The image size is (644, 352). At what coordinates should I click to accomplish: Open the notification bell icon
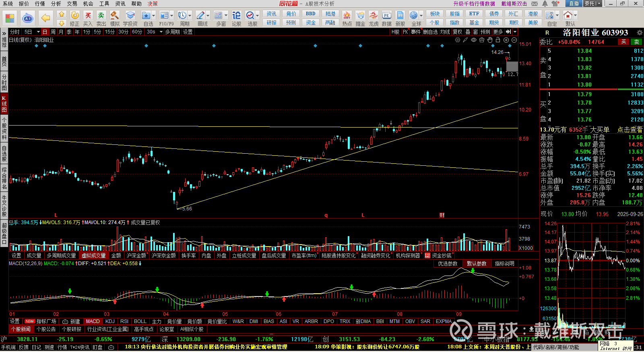(x=545, y=4)
